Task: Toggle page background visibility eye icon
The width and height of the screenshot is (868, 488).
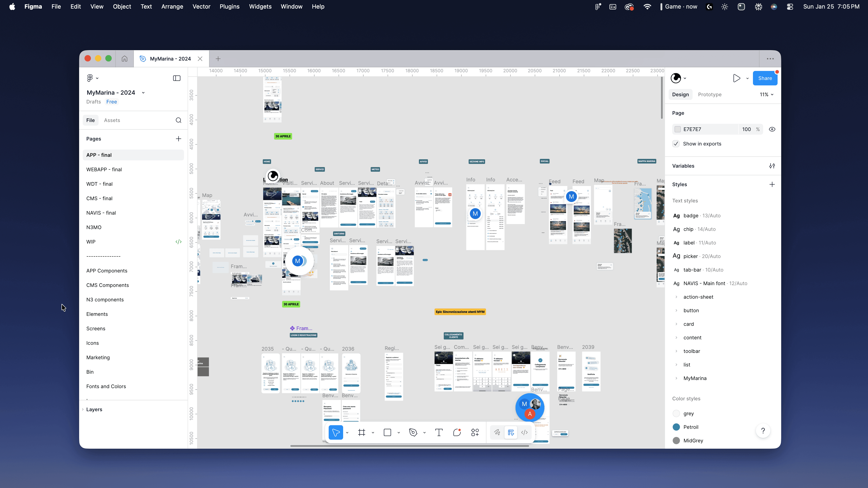Action: [772, 129]
